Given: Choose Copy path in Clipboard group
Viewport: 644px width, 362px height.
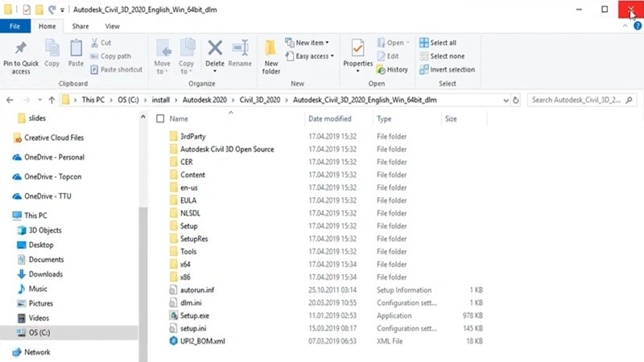Looking at the screenshot, I should (x=111, y=56).
